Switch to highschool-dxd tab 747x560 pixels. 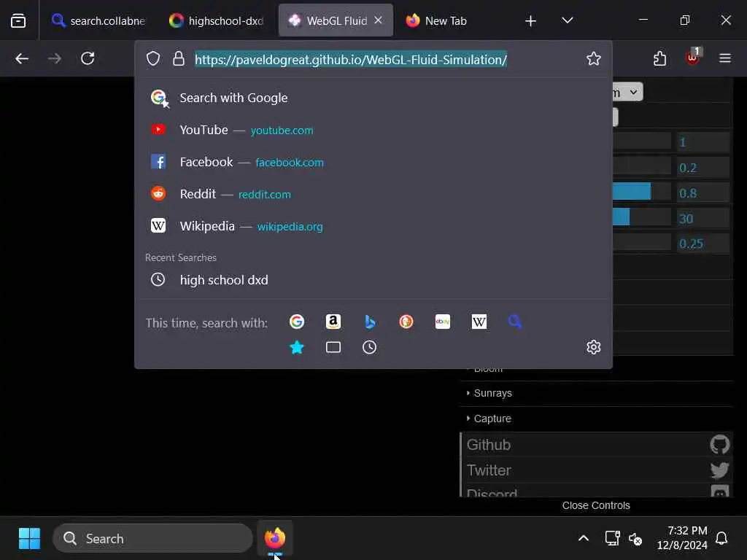coord(217,20)
